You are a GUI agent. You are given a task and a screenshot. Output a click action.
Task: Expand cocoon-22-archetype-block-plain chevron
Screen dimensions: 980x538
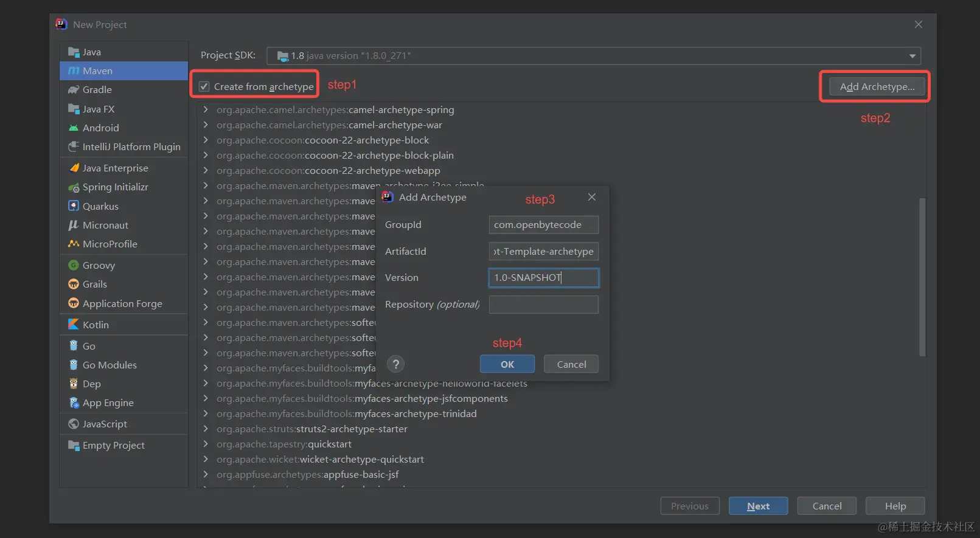tap(206, 155)
